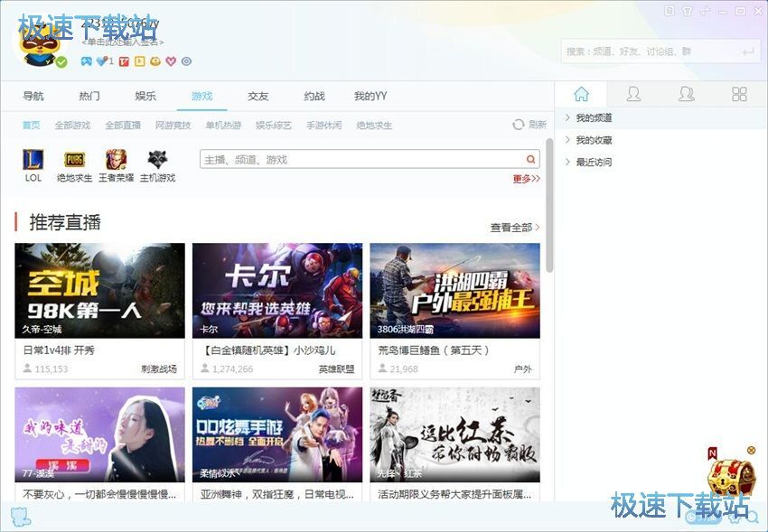The height and width of the screenshot is (532, 768).
Task: Open the 我的味道是甜的 stream thumbnail
Action: click(x=100, y=434)
